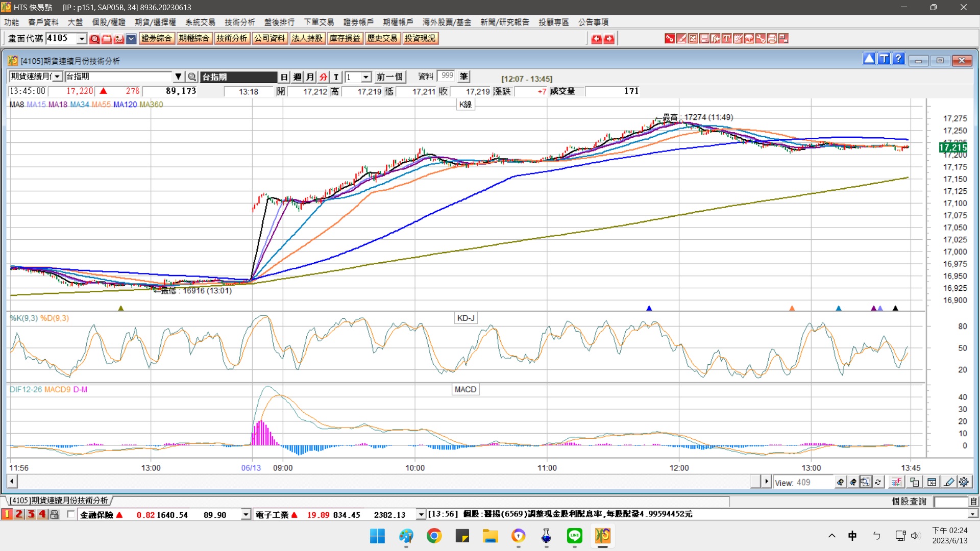The image size is (980, 551).
Task: Open the 下單交易 menu
Action: coord(318,22)
